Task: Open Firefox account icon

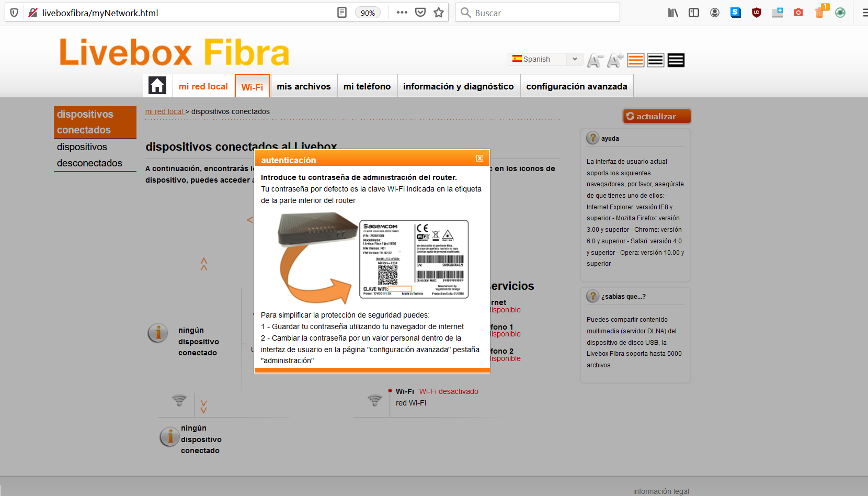Action: (x=715, y=13)
